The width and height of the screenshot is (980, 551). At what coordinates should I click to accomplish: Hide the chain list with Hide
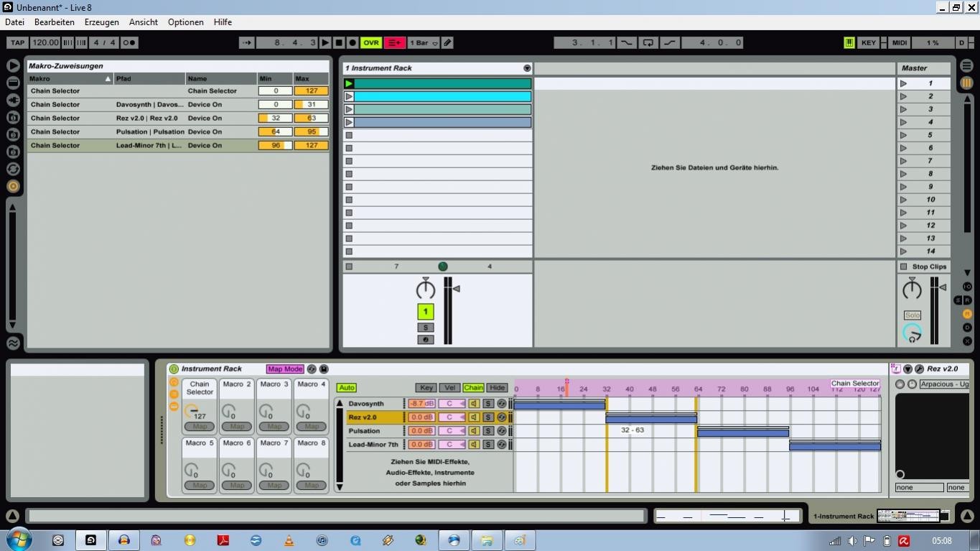click(x=498, y=388)
